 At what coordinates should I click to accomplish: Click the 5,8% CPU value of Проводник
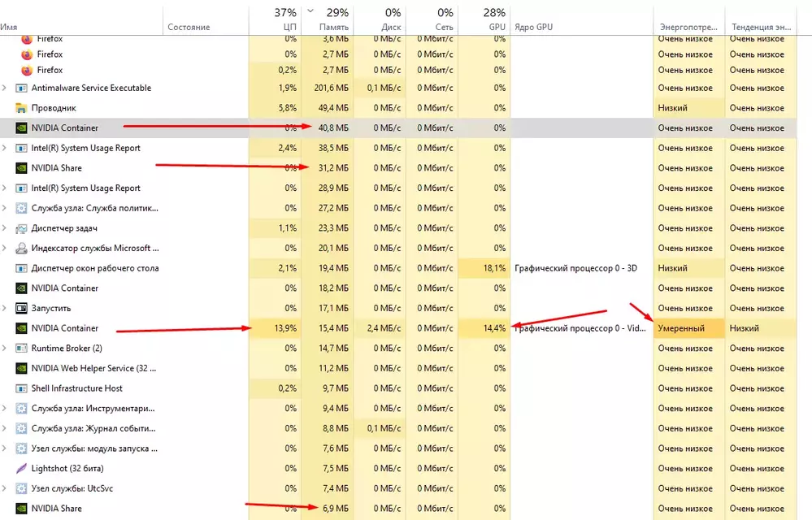[x=288, y=108]
